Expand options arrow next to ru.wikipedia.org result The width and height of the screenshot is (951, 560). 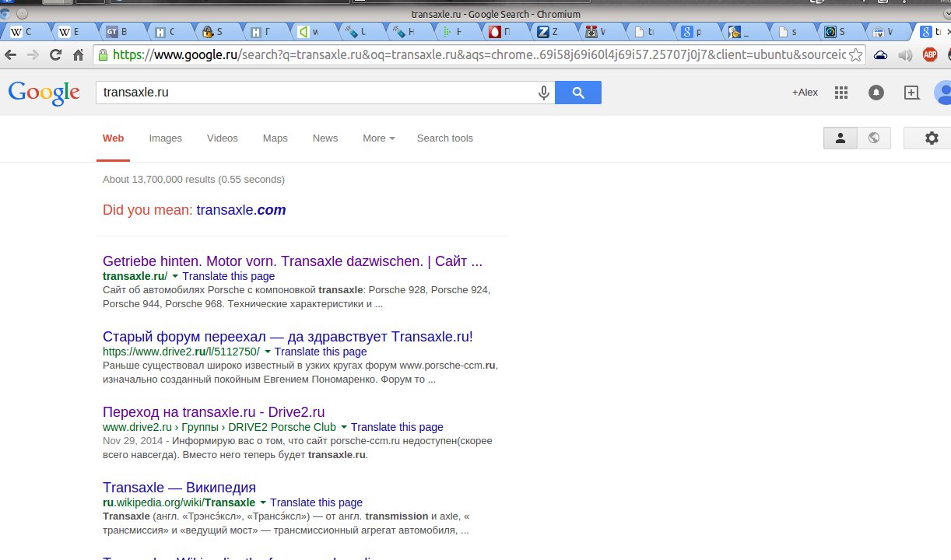pyautogui.click(x=263, y=502)
